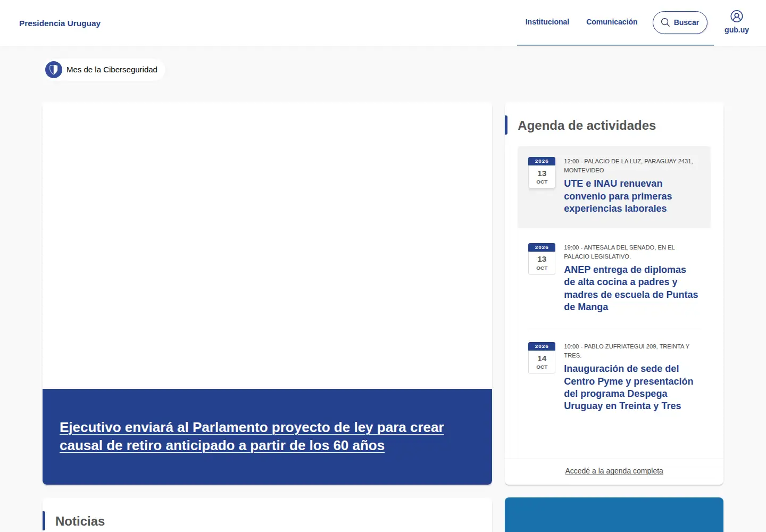This screenshot has width=766, height=532.
Task: Click the blue banner card below the agenda
Action: 614,514
